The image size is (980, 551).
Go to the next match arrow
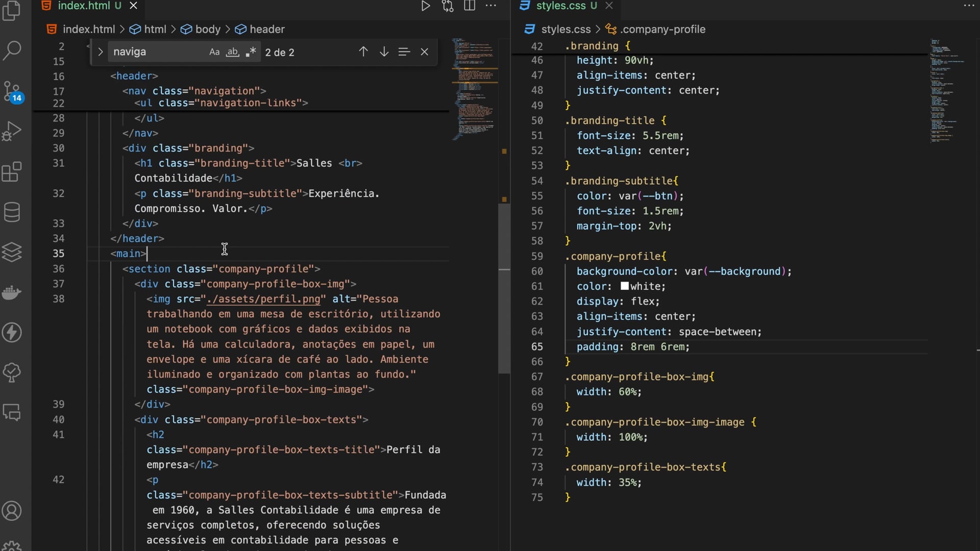(384, 52)
